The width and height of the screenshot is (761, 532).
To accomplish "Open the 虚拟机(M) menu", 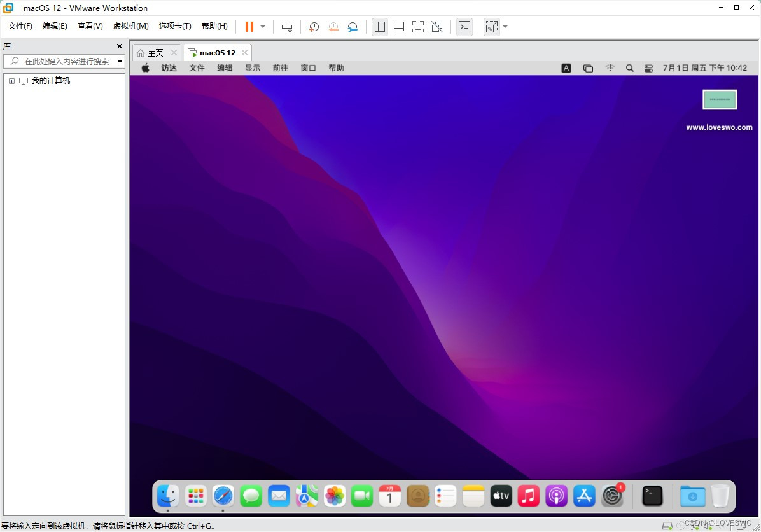I will [x=131, y=26].
